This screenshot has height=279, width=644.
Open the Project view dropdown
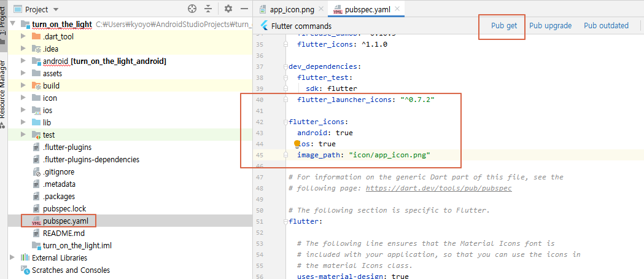pyautogui.click(x=56, y=9)
